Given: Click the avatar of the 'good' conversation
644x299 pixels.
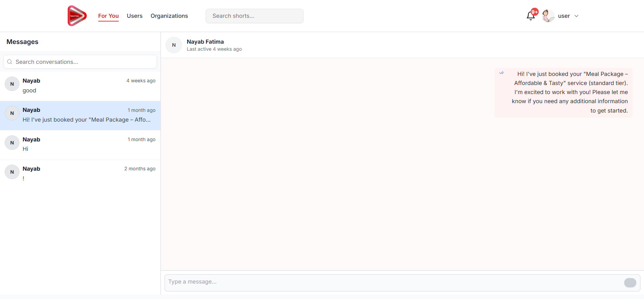Looking at the screenshot, I should click(x=12, y=84).
